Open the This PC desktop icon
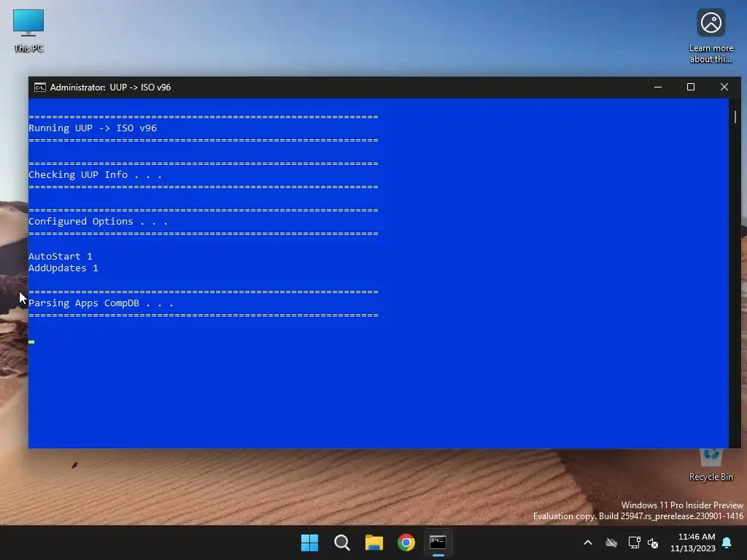The height and width of the screenshot is (560, 747). click(x=28, y=31)
